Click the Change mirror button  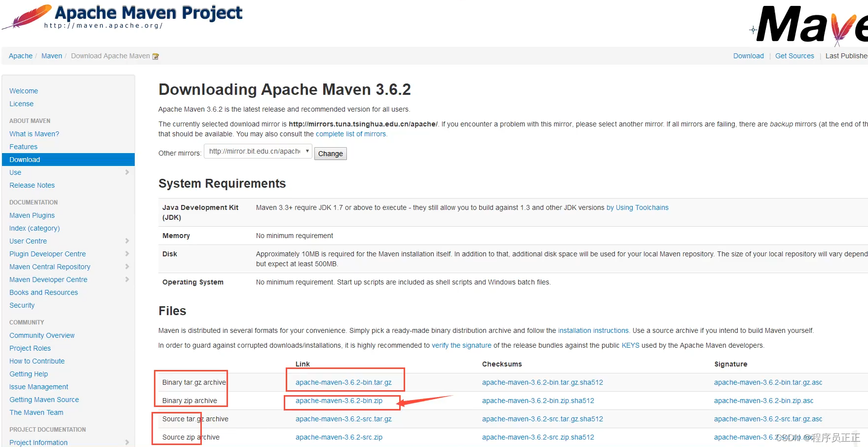click(x=331, y=154)
